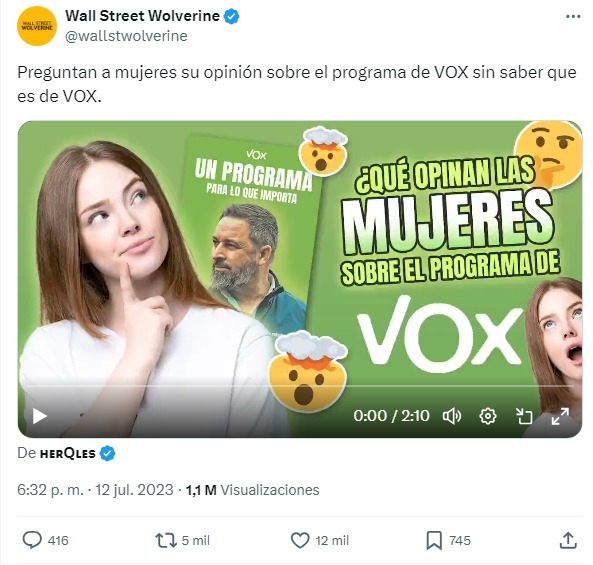The width and height of the screenshot is (593, 565).
Task: Like the tweet with heart icon
Action: (300, 540)
